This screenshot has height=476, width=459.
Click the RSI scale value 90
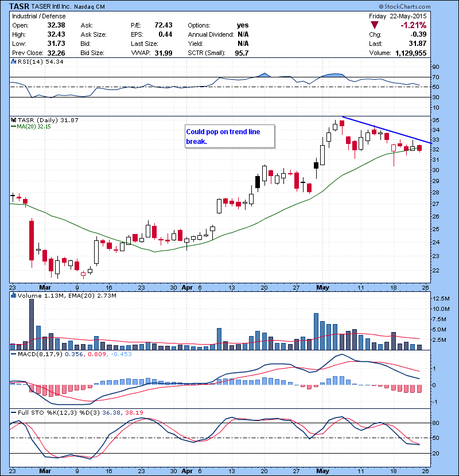pyautogui.click(x=435, y=67)
